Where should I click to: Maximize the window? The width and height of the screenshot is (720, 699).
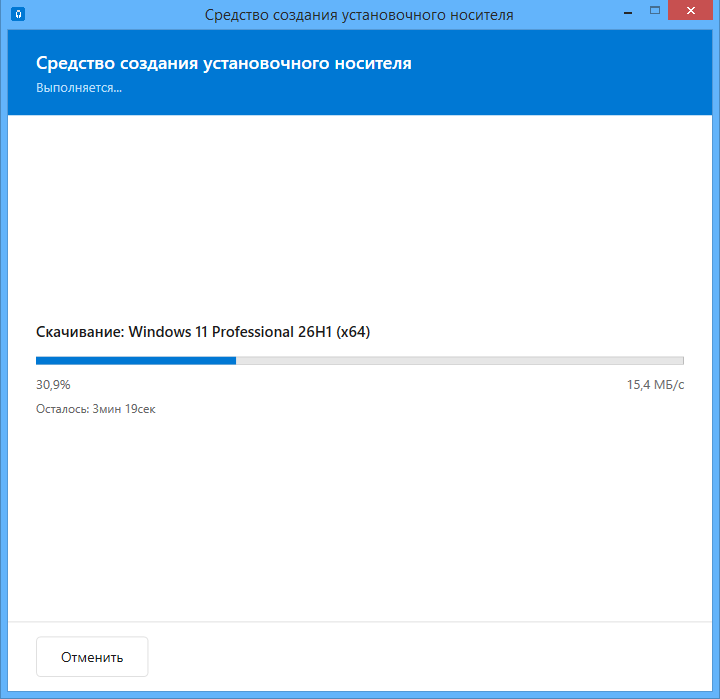point(655,11)
